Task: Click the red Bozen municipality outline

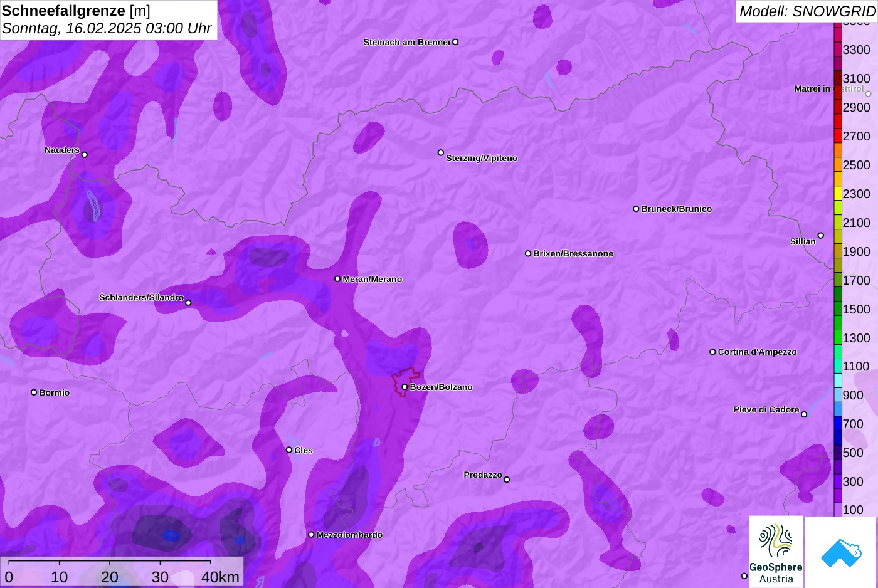Action: (x=405, y=382)
